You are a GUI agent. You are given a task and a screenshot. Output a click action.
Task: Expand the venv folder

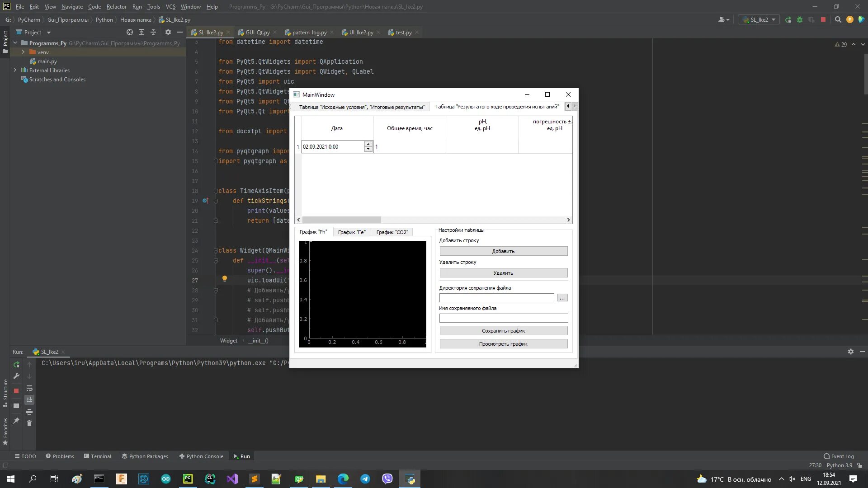(23, 52)
